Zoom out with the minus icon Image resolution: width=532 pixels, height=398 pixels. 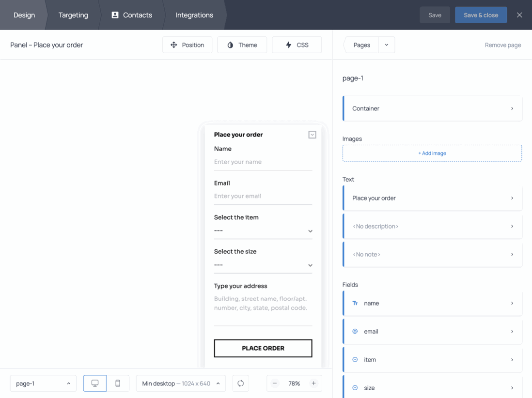(275, 383)
